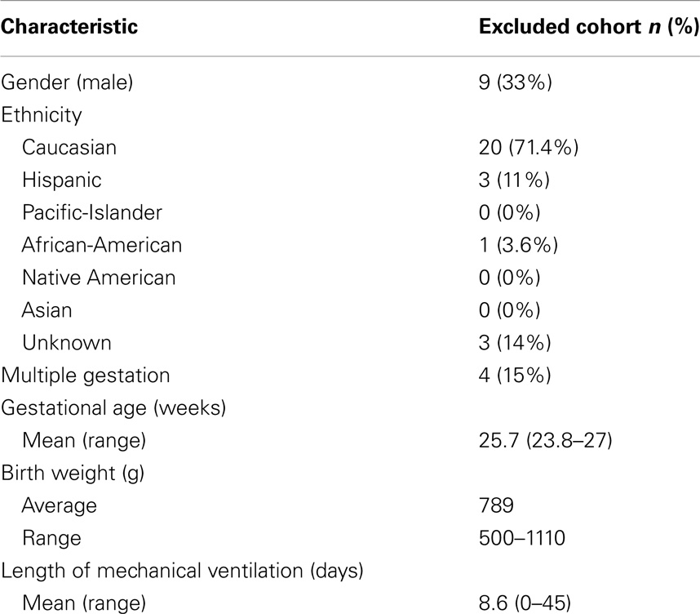Select the Gestational age (weeks) label

point(113,408)
